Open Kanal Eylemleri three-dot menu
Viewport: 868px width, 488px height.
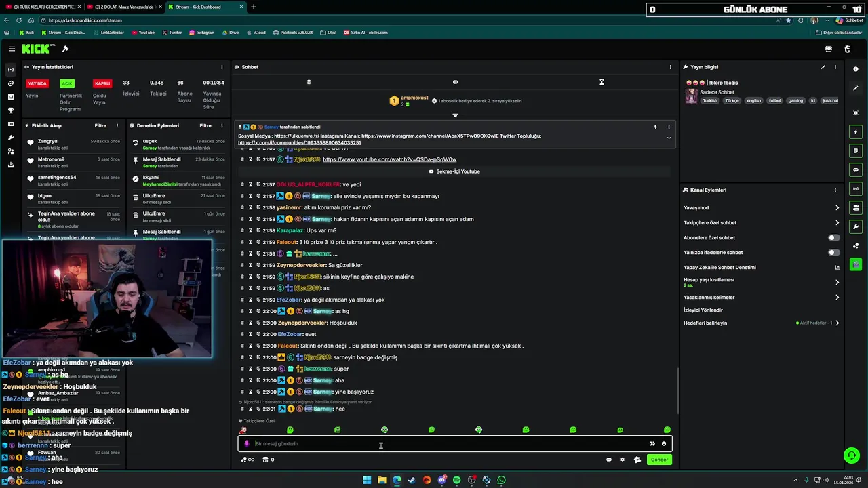click(x=835, y=190)
